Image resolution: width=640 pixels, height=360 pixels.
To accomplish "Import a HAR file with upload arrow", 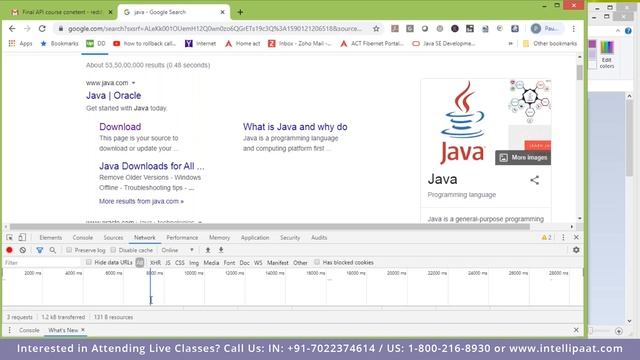I will (208, 250).
